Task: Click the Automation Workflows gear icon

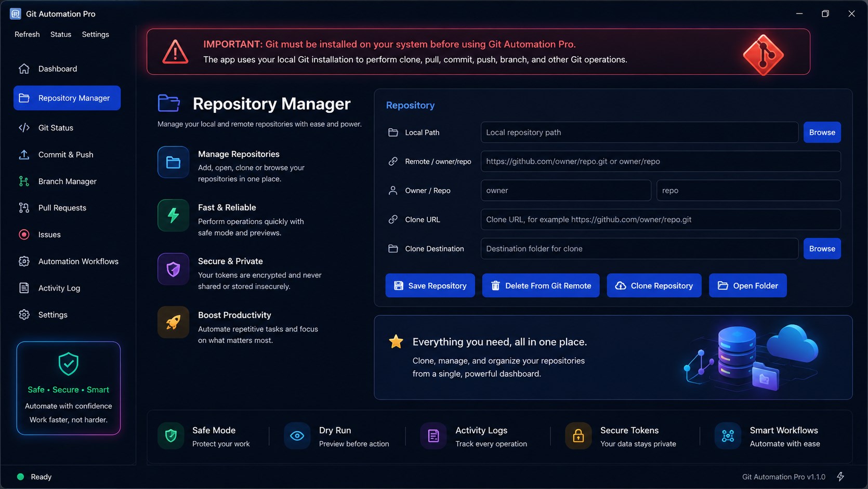Action: coord(24,261)
